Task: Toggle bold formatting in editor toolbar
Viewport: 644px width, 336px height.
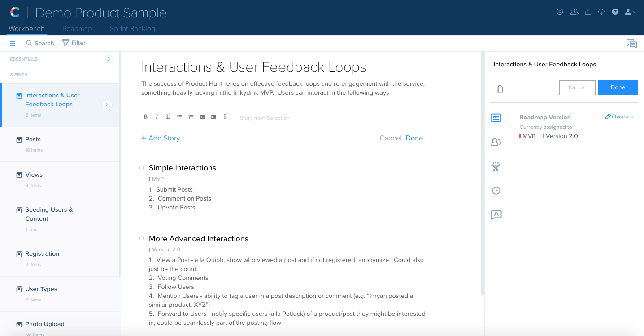Action: [x=145, y=117]
